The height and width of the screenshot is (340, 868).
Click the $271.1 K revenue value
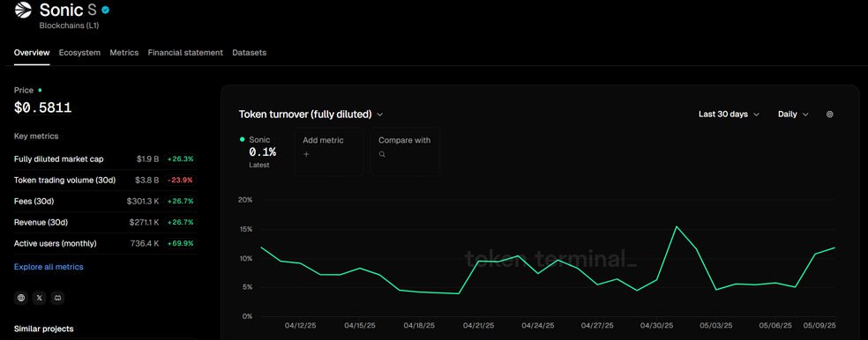coord(144,222)
